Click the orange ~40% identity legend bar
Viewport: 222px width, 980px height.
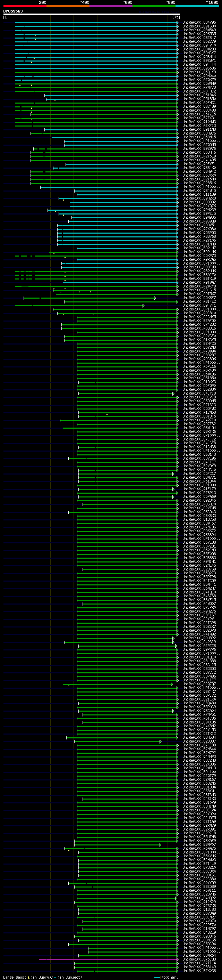pyautogui.click(x=68, y=6)
